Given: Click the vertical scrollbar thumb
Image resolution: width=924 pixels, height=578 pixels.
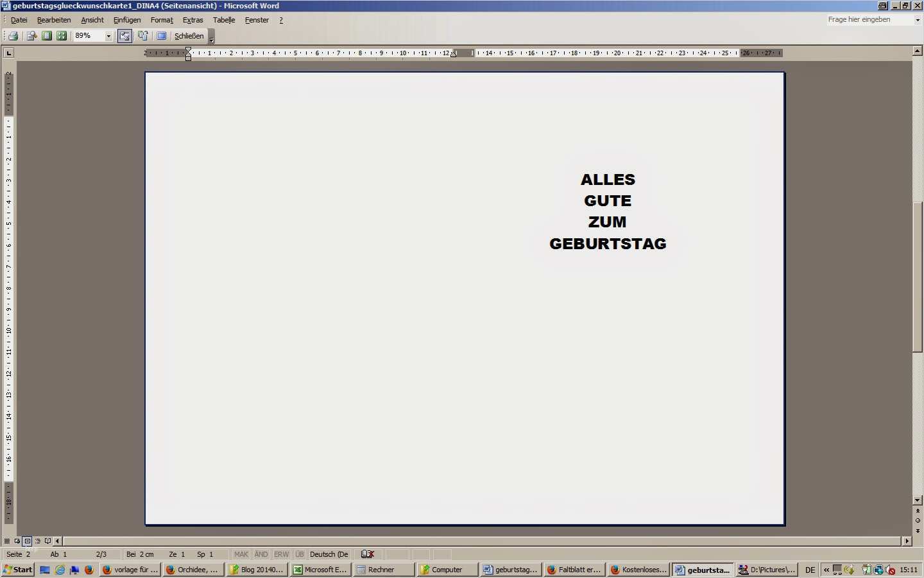Looking at the screenshot, I should (x=918, y=276).
